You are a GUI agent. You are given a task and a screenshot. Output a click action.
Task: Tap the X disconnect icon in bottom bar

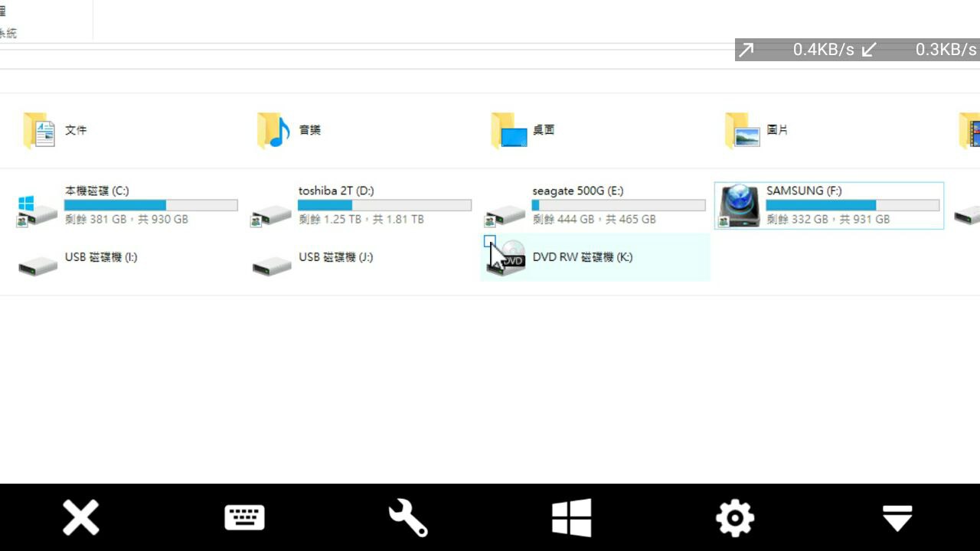[x=81, y=518]
